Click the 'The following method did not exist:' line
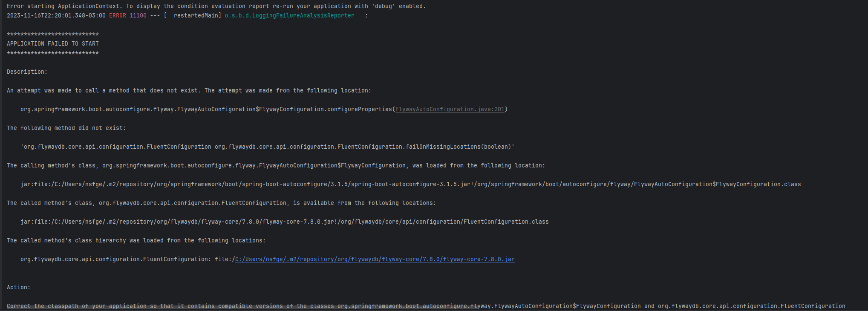Viewport: 868px width, 311px height. click(66, 128)
